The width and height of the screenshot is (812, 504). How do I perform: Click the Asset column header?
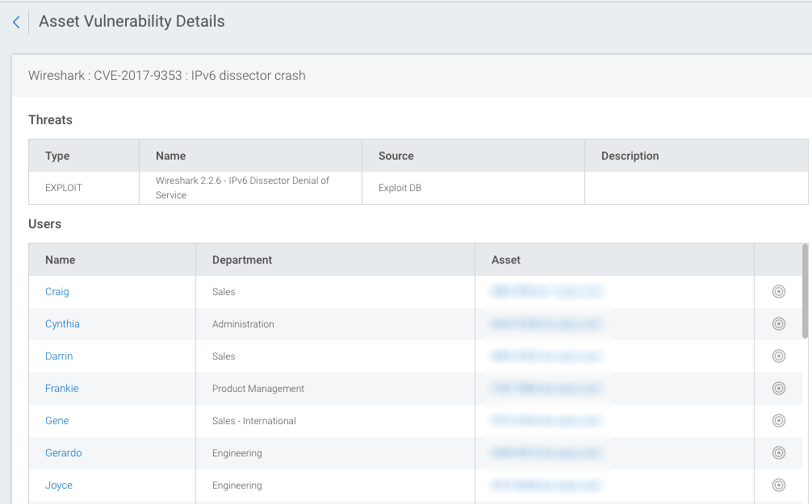click(x=615, y=260)
